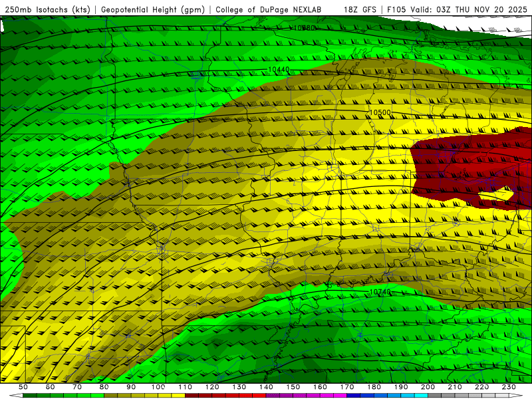Click the "80" color bar value
This screenshot has height=399, width=532.
click(x=104, y=387)
